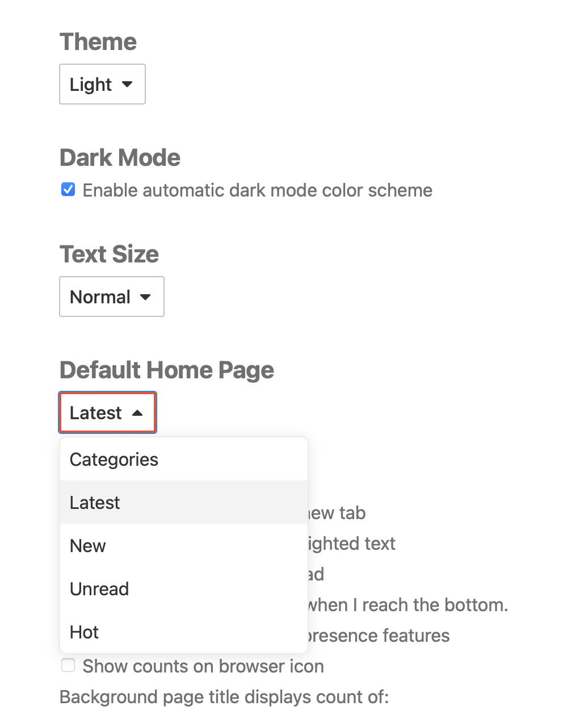Select Latest option in dropdown list
Screen dimensions: 588x710
tap(95, 503)
